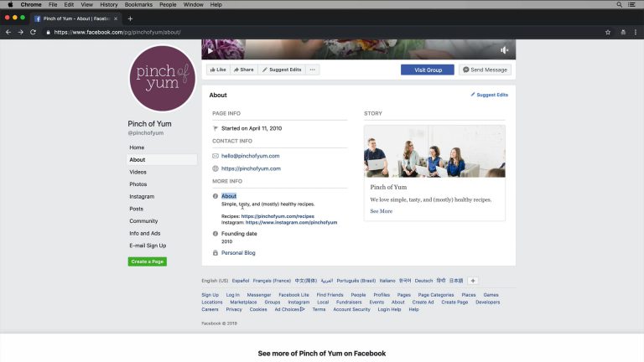Click the @pinchofyum handle text
The image size is (644, 362).
click(x=146, y=133)
